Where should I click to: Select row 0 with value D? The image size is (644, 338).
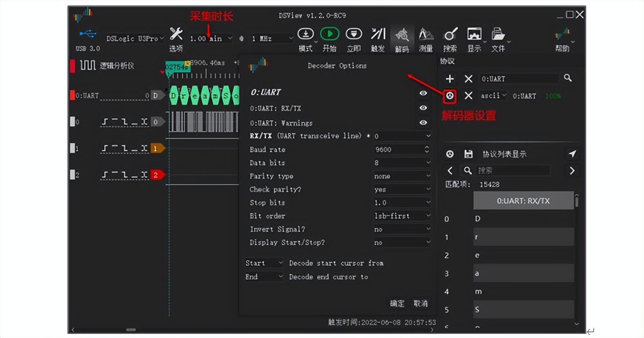click(523, 219)
